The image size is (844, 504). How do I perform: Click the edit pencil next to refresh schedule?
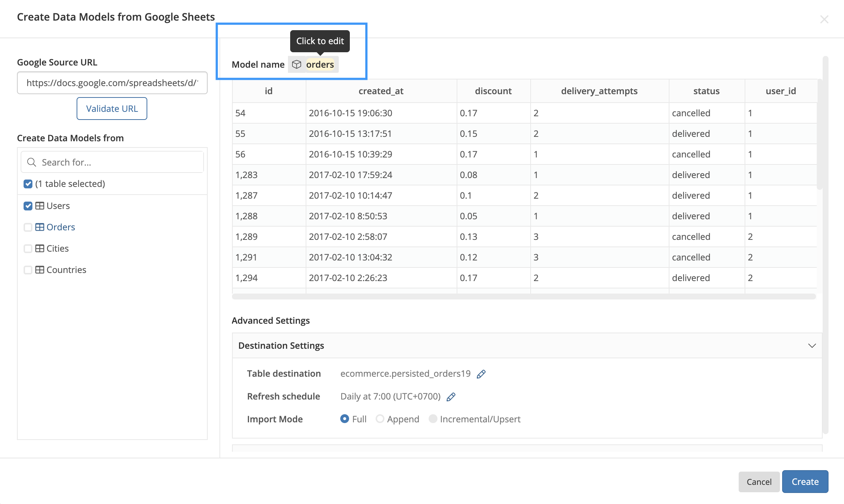click(451, 397)
